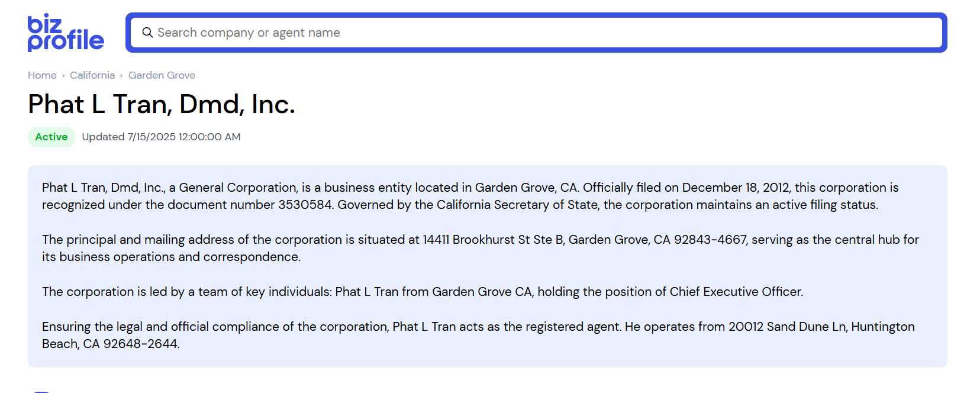The height and width of the screenshot is (393, 980).
Task: Go to the California breadcrumb link
Action: click(x=92, y=75)
